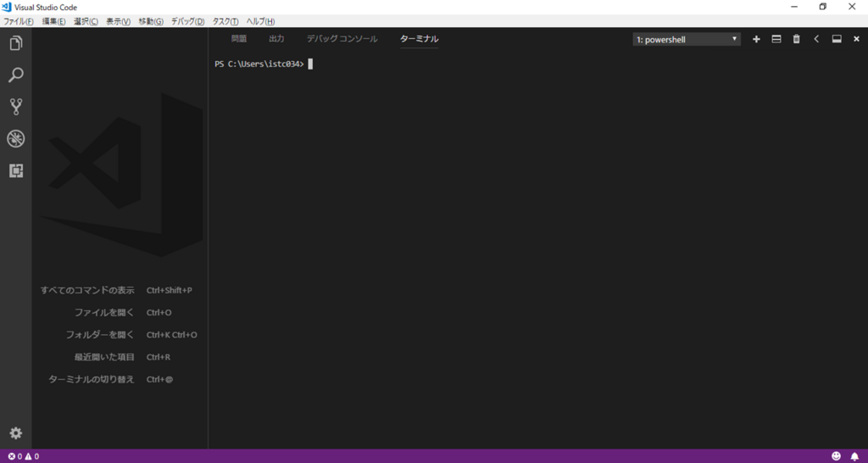Open the 表示(V) menu

pyautogui.click(x=118, y=21)
